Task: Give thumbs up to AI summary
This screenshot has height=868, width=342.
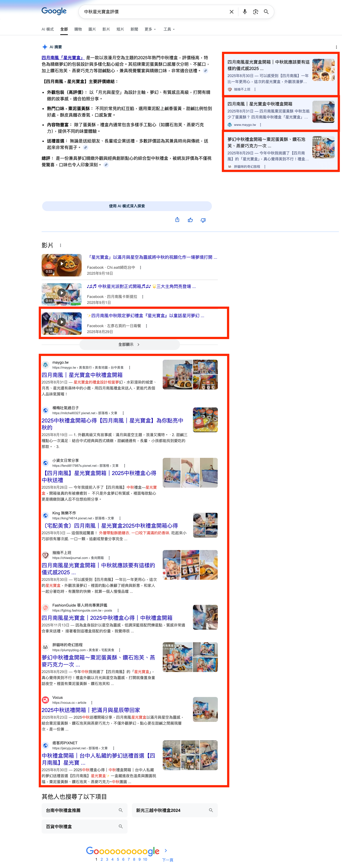Action: [190, 220]
